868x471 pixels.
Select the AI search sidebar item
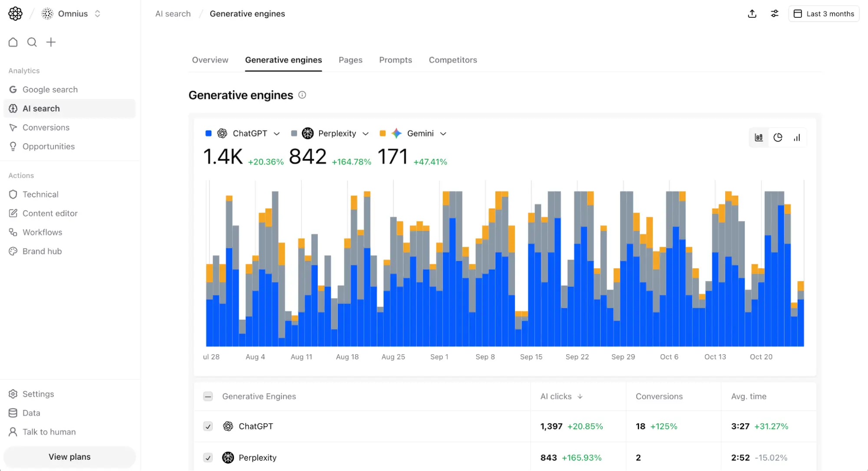41,108
